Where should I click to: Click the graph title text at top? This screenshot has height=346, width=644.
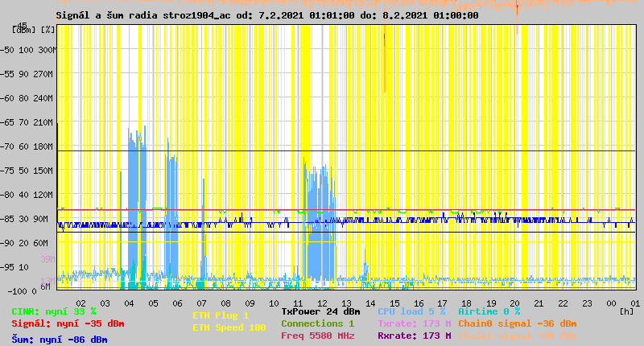[266, 15]
